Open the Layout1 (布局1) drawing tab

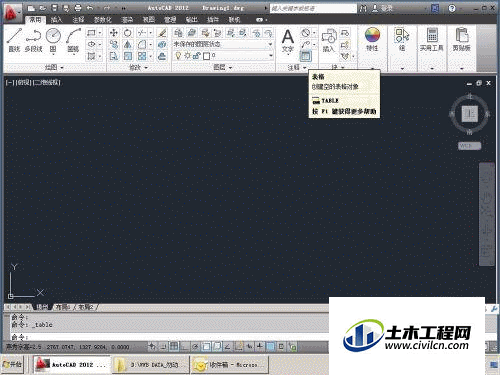coord(62,307)
